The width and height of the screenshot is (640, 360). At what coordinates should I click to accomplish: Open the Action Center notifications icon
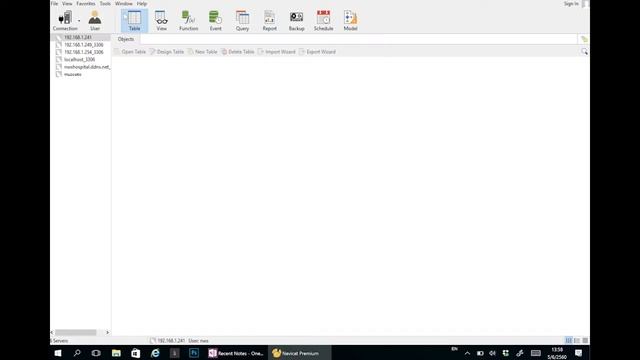578,353
